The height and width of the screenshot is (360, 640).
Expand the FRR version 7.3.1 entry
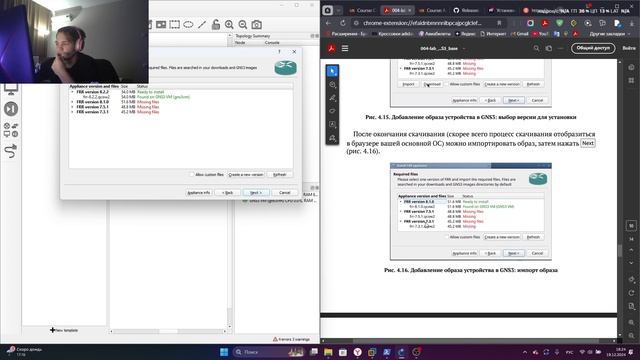[x=73, y=112]
